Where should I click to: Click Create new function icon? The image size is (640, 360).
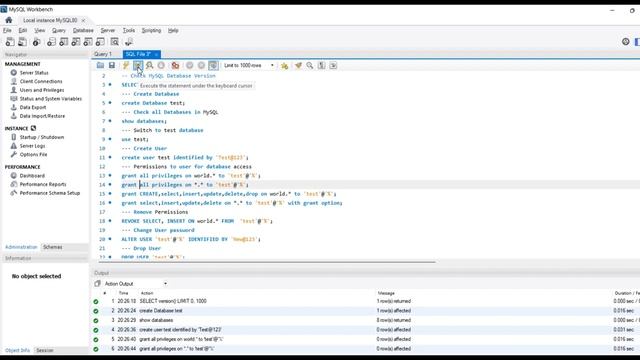point(100,42)
